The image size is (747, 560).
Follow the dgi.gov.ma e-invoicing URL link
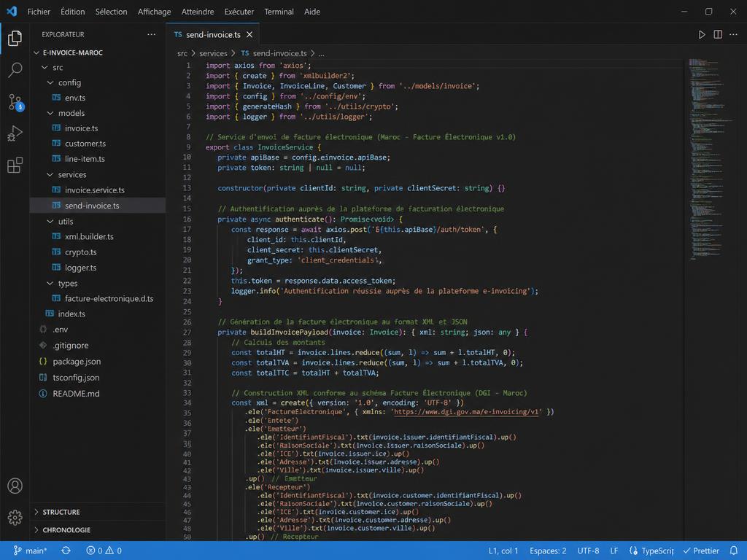(x=468, y=412)
